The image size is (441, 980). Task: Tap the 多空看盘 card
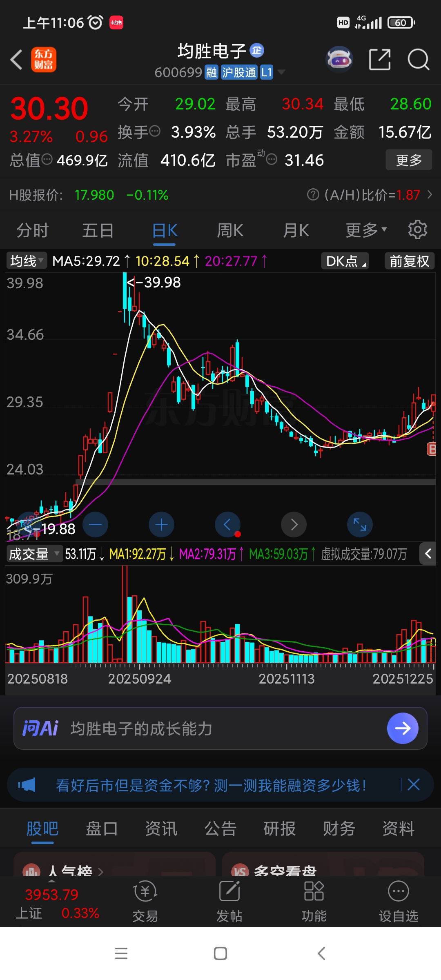click(323, 865)
